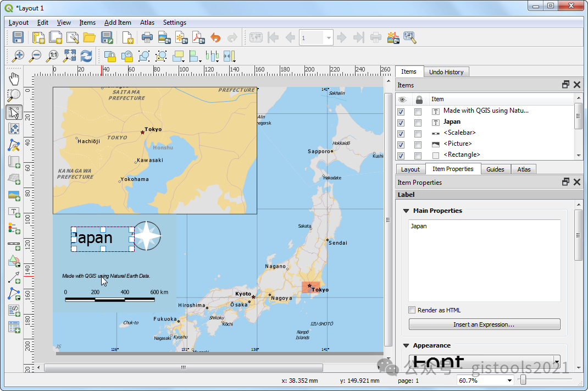Open the zoom level 60.7% dropdown
The width and height of the screenshot is (588, 391).
click(x=509, y=381)
